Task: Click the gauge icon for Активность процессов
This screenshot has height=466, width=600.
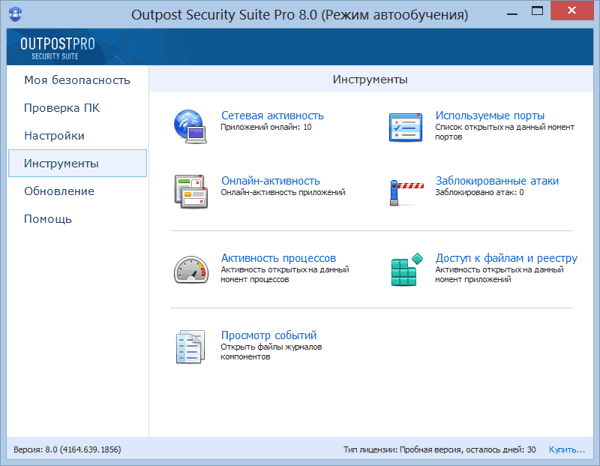Action: tap(190, 268)
